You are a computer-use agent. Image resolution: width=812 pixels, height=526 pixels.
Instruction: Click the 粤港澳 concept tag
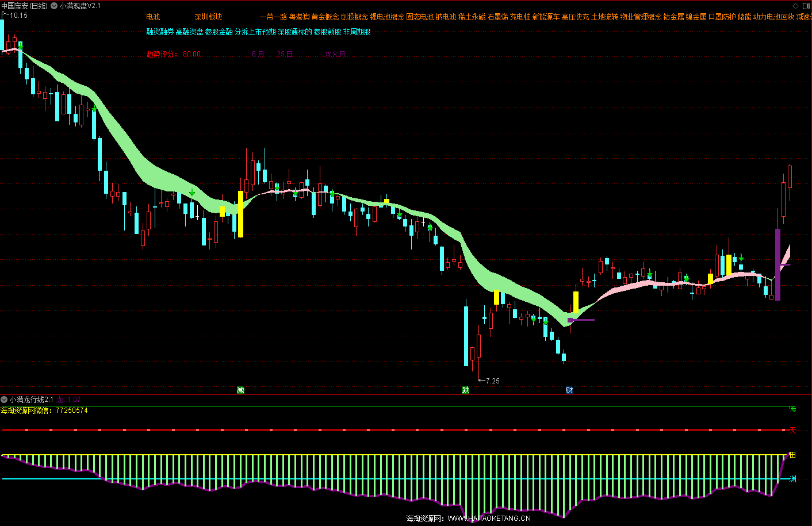point(299,17)
